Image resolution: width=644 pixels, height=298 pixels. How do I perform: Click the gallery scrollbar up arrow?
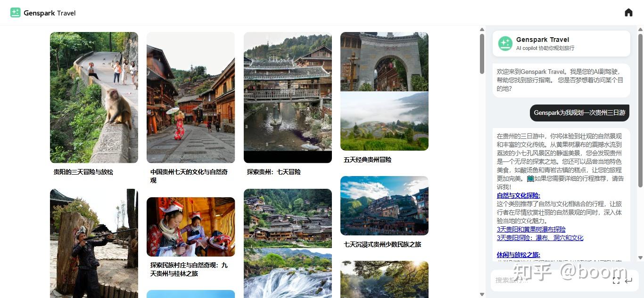coord(482,29)
